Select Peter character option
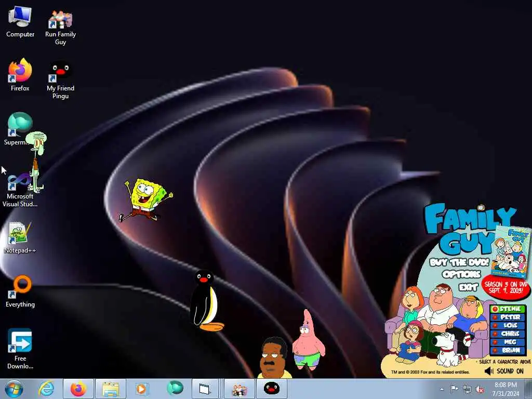The image size is (532, 399). 508,317
